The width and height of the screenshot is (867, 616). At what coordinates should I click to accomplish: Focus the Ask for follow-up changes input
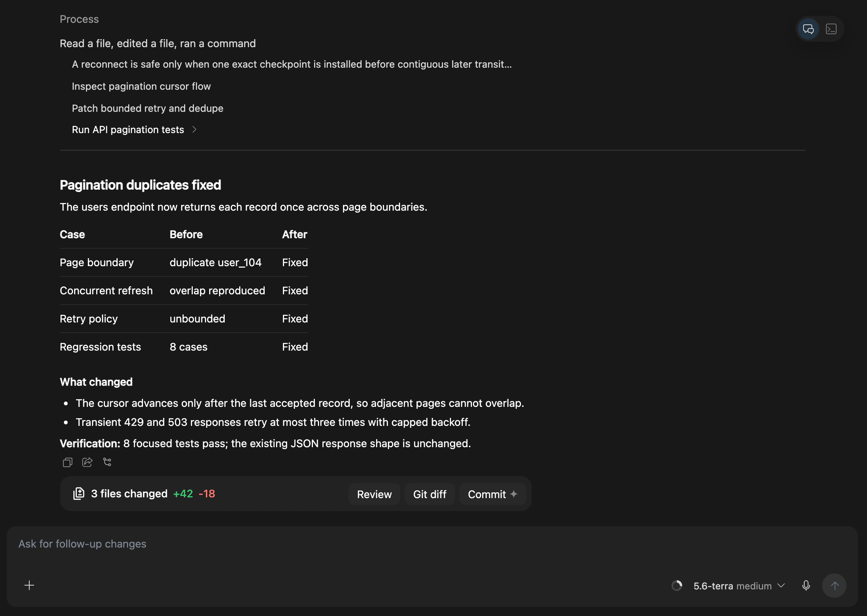point(432,544)
